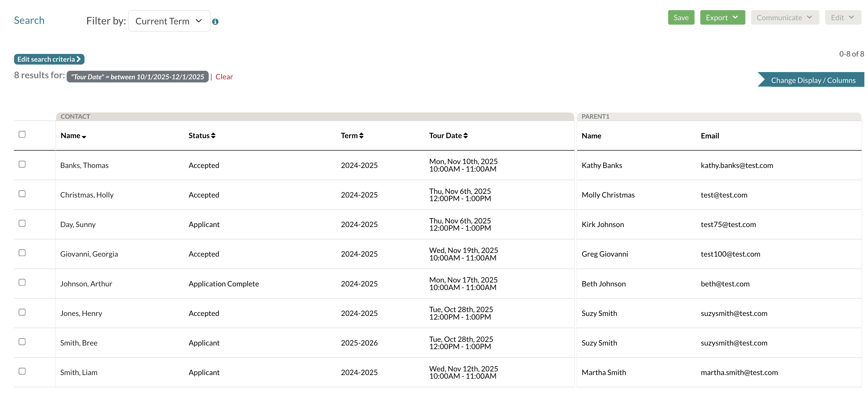This screenshot has width=868, height=395.
Task: Click the 2025-2026 term cell
Action: click(359, 343)
